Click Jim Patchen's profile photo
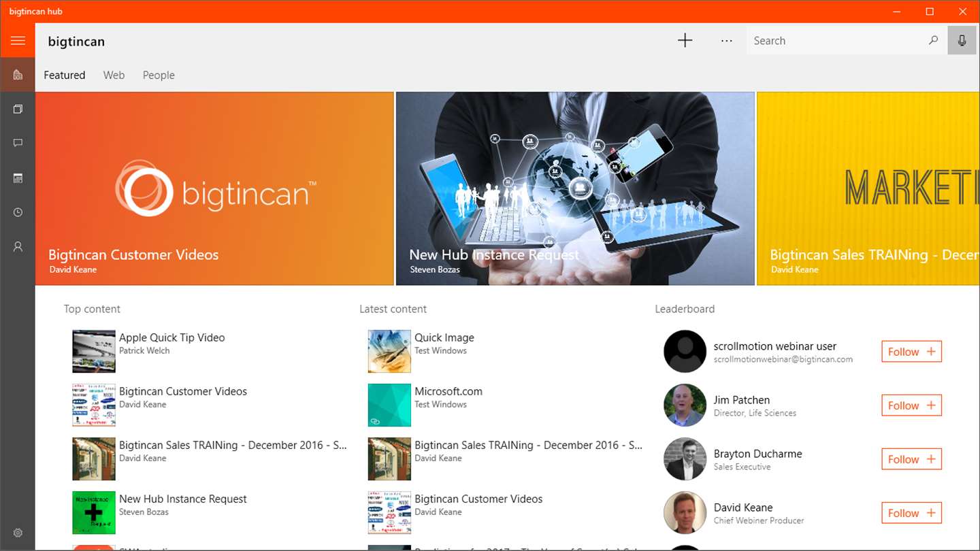Screen dimensions: 980x551 [x=685, y=405]
